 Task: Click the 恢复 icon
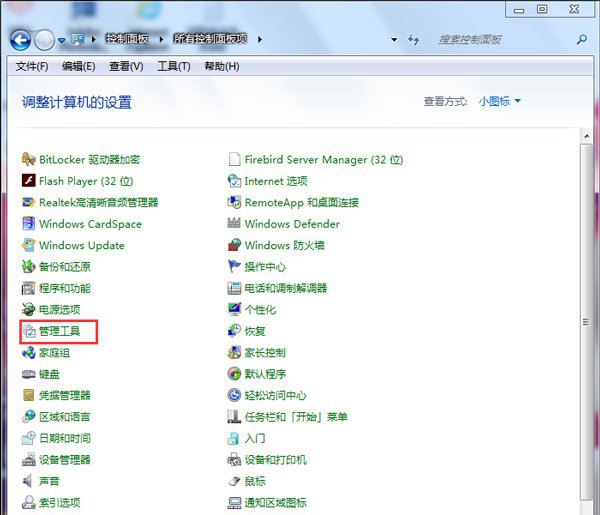234,331
